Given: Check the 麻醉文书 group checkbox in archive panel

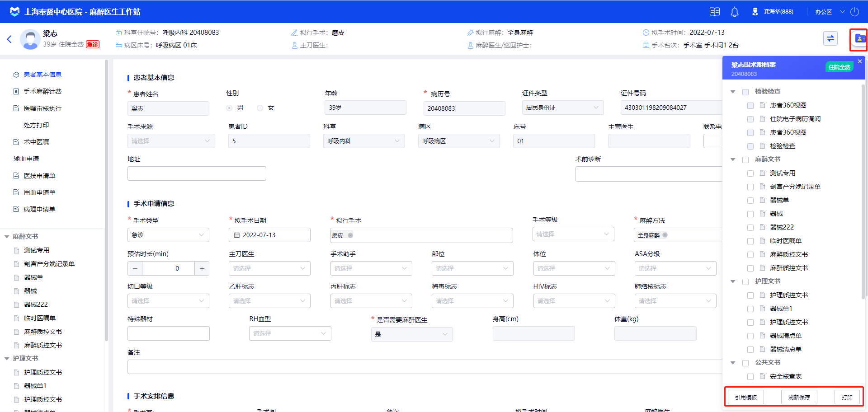Looking at the screenshot, I should 745,159.
